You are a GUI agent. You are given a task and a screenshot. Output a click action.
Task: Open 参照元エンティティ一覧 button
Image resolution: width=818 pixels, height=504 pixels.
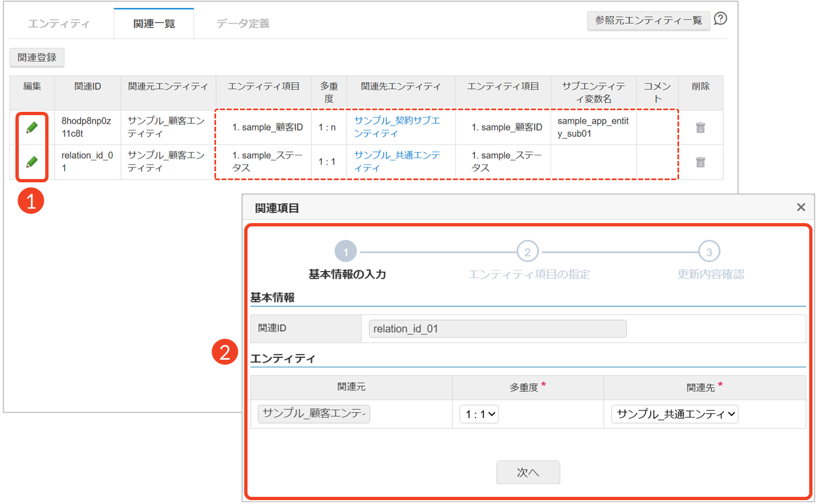pos(648,21)
